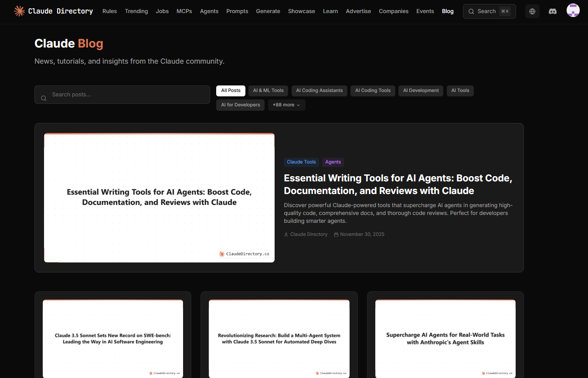Open the Advertise nav item

[359, 11]
